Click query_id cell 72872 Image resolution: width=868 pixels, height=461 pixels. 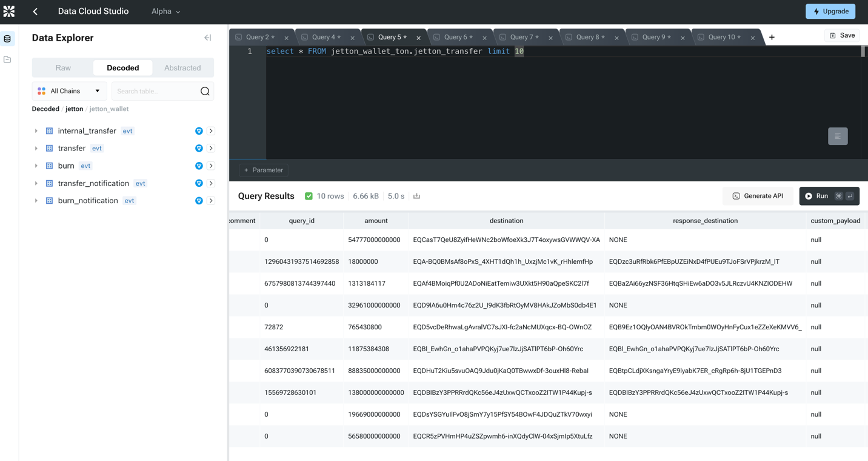tap(274, 328)
